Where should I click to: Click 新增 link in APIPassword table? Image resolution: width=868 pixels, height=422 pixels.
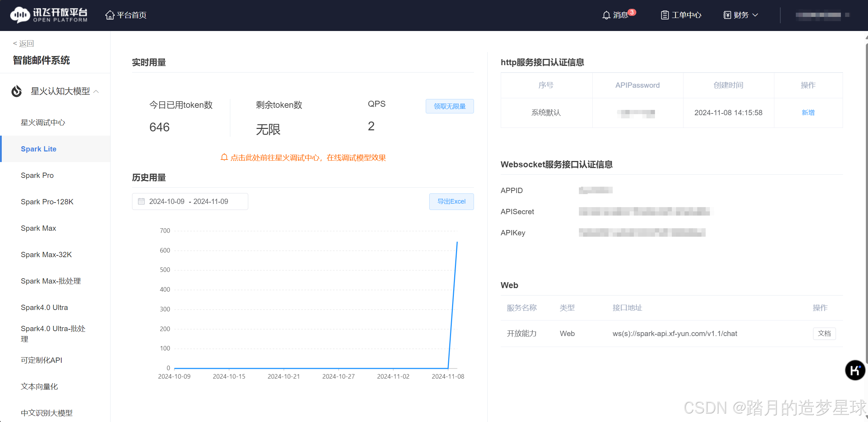coord(808,113)
